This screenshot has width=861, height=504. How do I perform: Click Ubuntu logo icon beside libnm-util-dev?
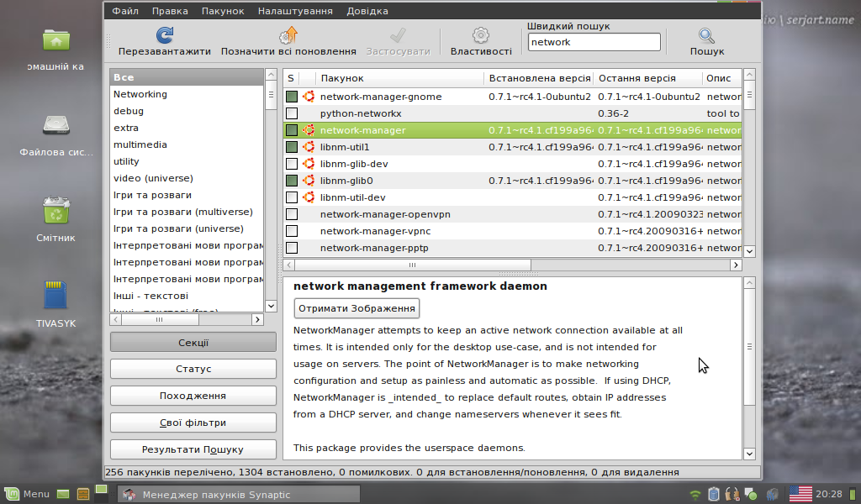(309, 197)
